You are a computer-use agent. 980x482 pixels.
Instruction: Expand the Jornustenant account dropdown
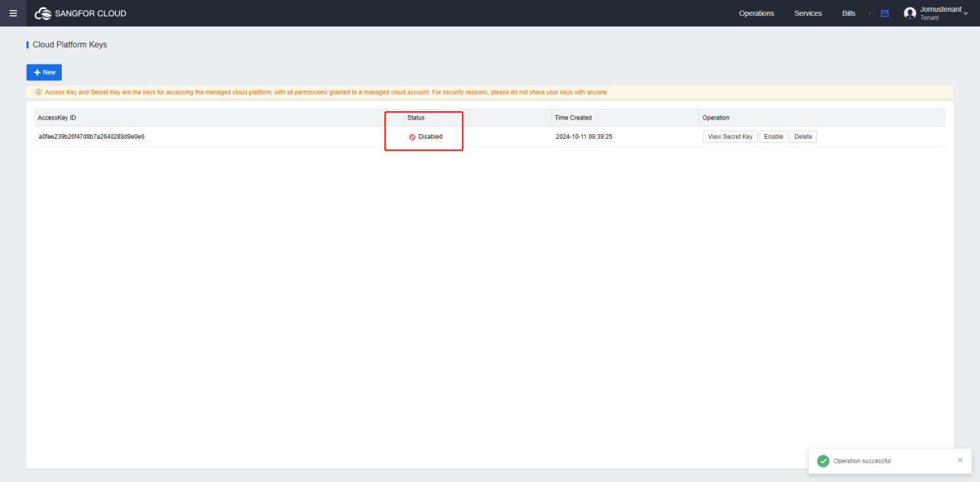pos(966,14)
